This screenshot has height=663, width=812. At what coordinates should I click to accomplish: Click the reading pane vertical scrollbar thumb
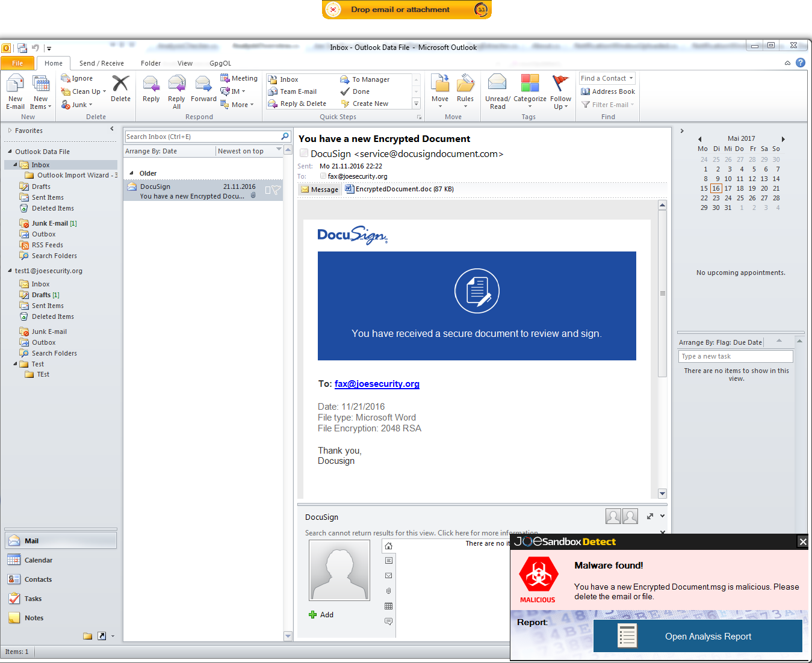662,294
